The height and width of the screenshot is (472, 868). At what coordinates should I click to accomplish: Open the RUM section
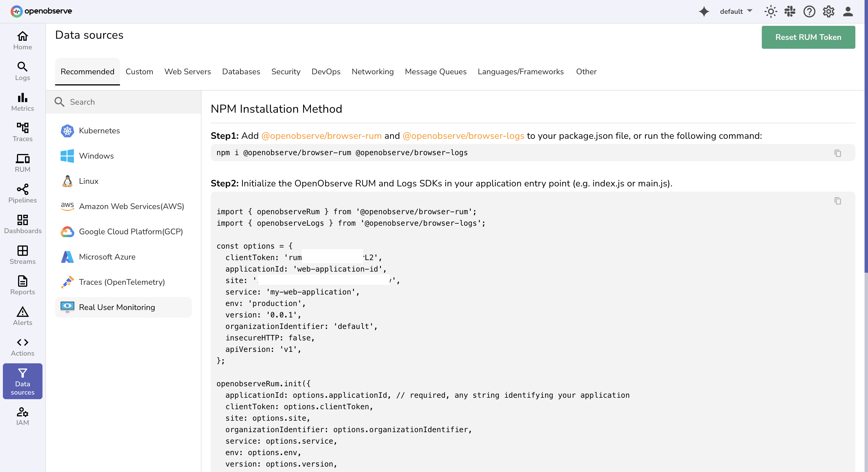tap(22, 163)
